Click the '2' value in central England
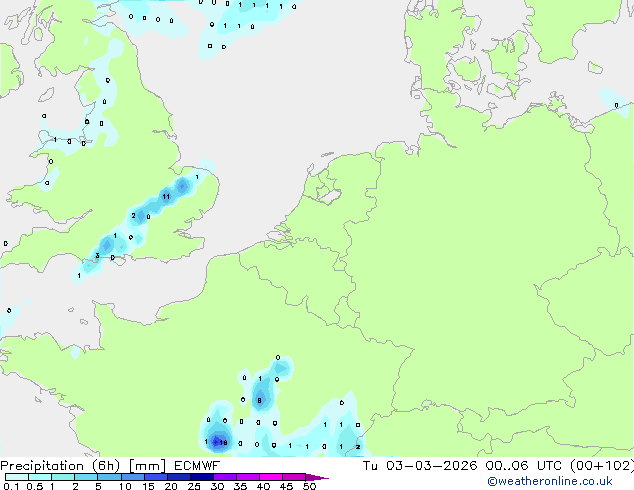 pos(133,216)
